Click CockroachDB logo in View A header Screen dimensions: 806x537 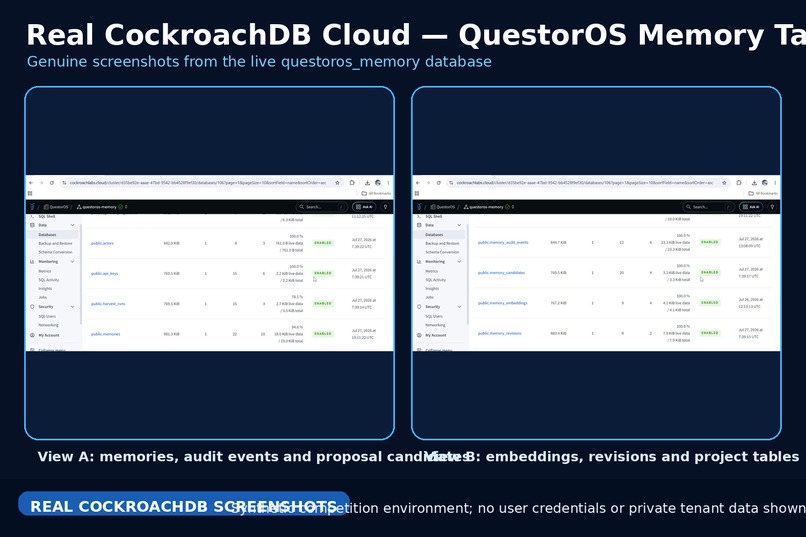coord(32,207)
